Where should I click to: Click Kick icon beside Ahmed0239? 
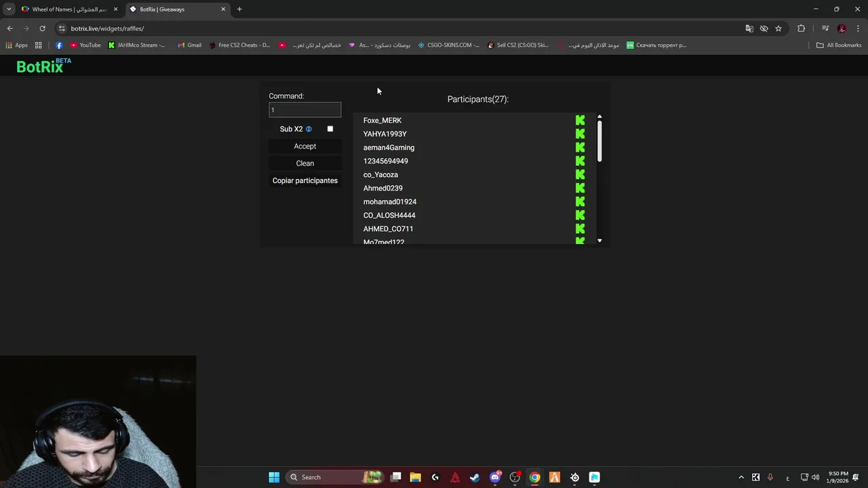pos(580,188)
